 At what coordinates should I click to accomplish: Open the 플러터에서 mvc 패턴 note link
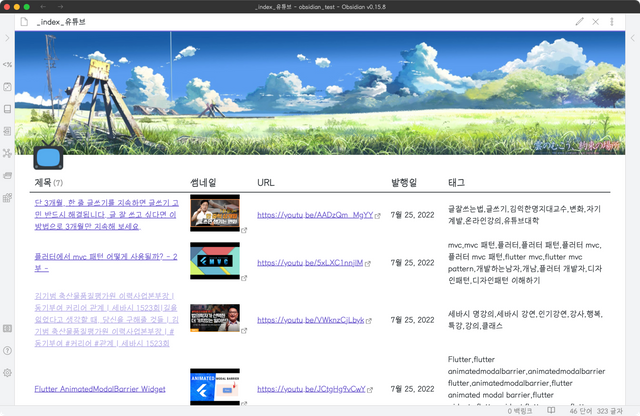[106, 262]
